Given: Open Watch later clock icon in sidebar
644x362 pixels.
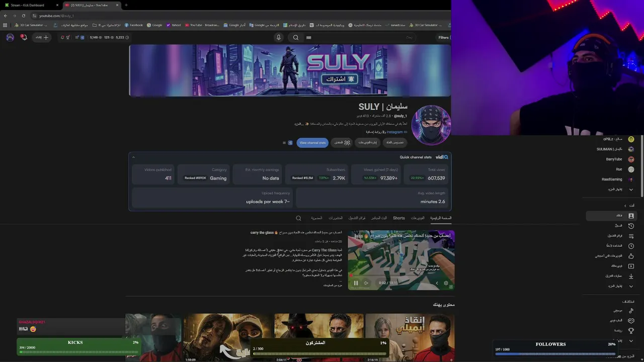Looking at the screenshot, I should pos(631,246).
